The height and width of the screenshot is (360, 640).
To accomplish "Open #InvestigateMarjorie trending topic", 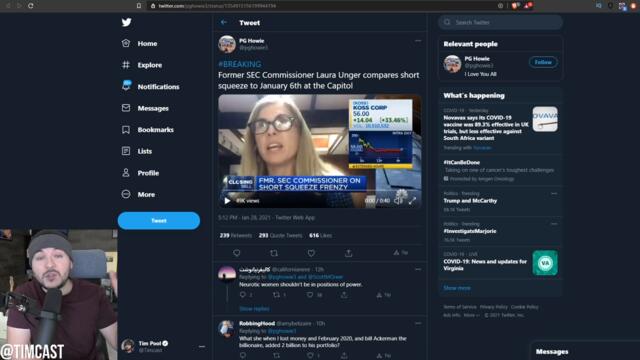I will click(x=470, y=231).
